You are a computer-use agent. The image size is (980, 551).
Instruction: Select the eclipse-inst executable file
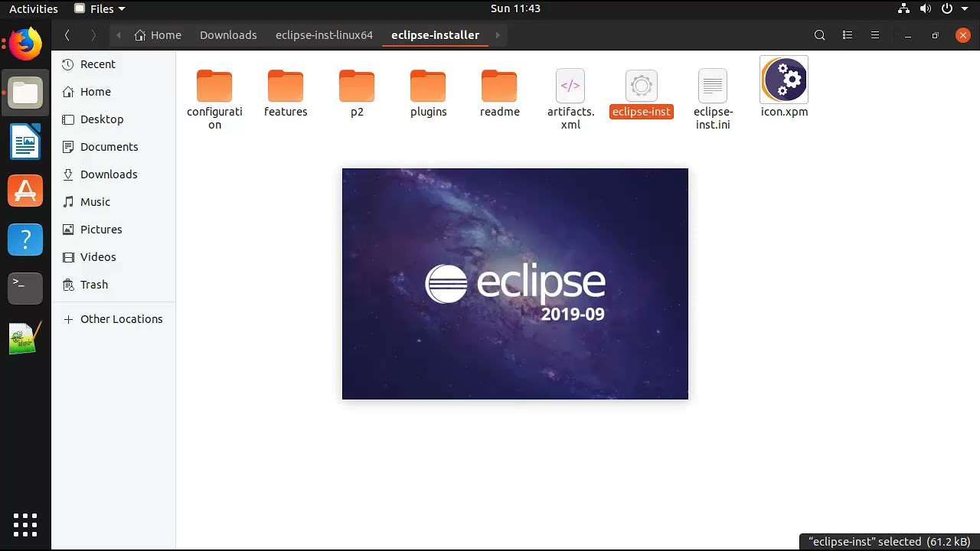(642, 93)
